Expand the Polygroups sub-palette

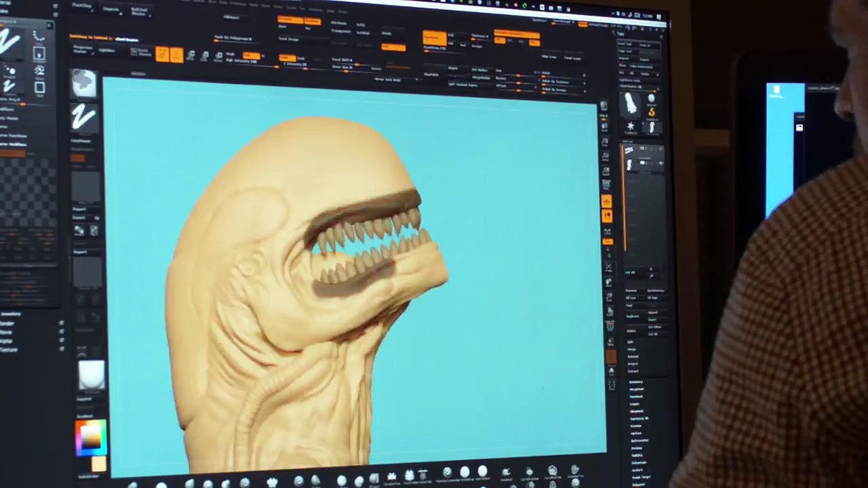pos(638,462)
